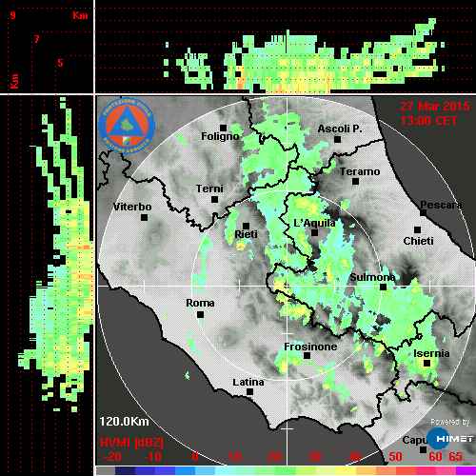Click the Isernia city label
This screenshot has height=476, width=476.
pyautogui.click(x=431, y=353)
